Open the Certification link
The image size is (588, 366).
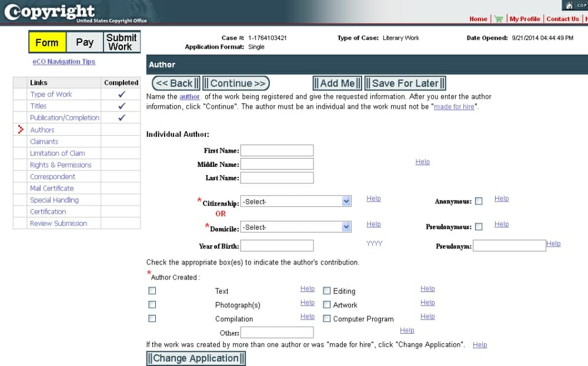[48, 211]
